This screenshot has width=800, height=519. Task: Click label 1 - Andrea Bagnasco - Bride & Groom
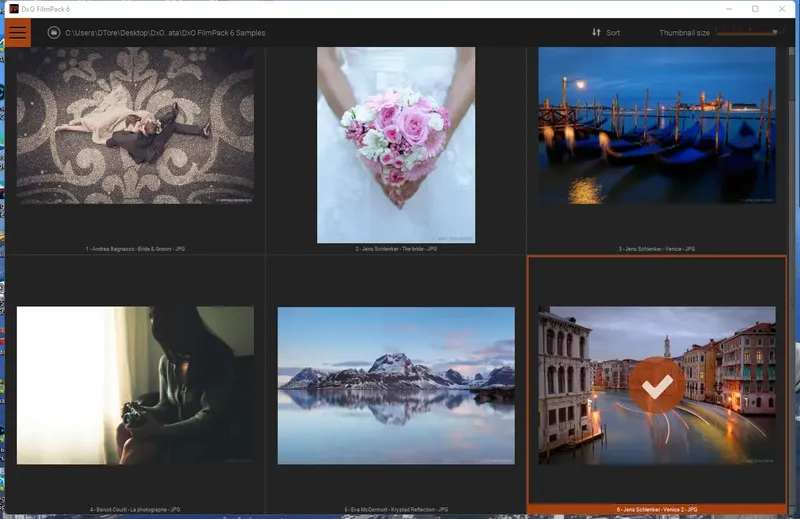click(135, 249)
